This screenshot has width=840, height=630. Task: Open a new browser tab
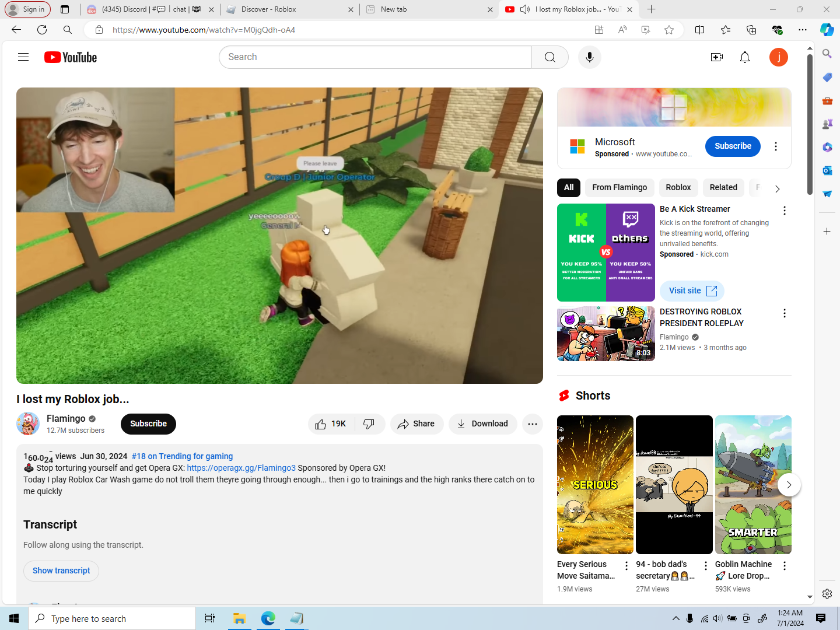(x=652, y=9)
